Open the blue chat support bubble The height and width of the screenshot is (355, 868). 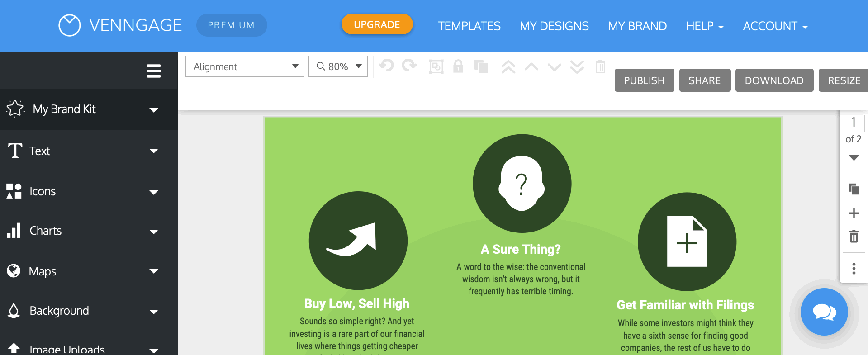click(824, 312)
